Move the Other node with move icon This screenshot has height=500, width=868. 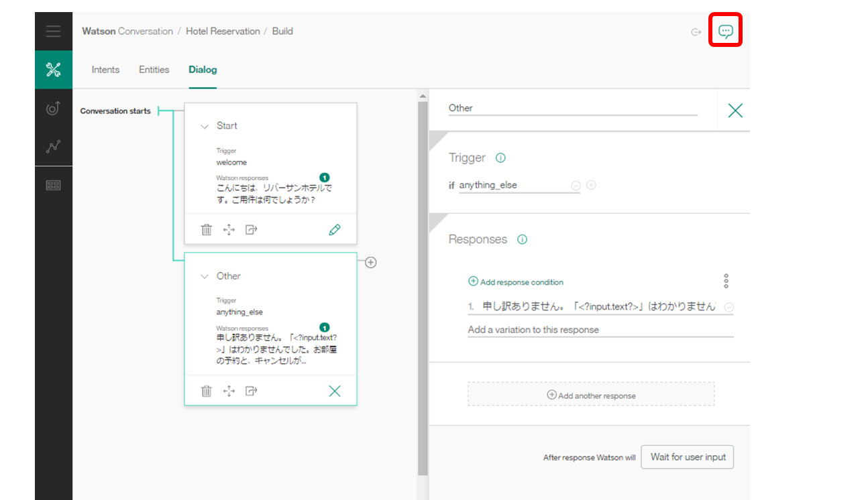[x=229, y=391]
